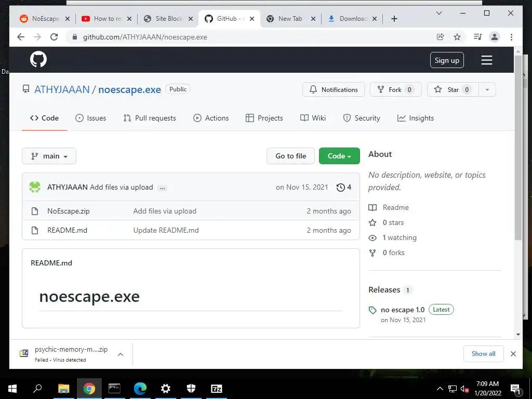
Task: Click the ATHYJAAAN avatar in commit row
Action: click(x=35, y=187)
